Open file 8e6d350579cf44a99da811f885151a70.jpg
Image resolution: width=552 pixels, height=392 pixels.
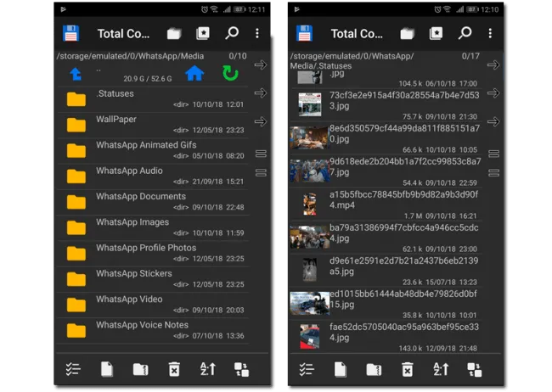coord(386,138)
